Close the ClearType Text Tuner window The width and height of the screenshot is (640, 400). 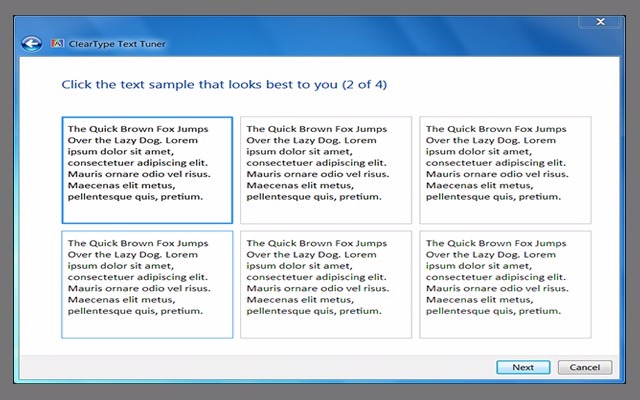(600, 21)
